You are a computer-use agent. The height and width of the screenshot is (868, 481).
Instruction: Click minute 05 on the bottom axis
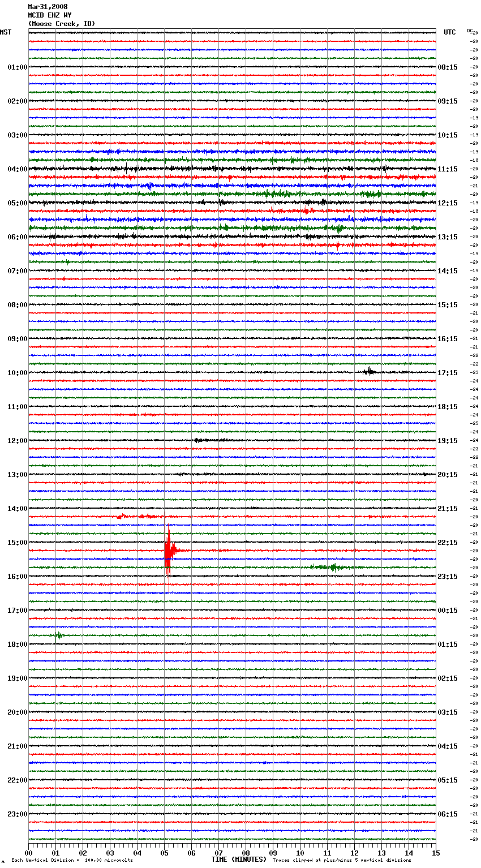[x=164, y=853]
